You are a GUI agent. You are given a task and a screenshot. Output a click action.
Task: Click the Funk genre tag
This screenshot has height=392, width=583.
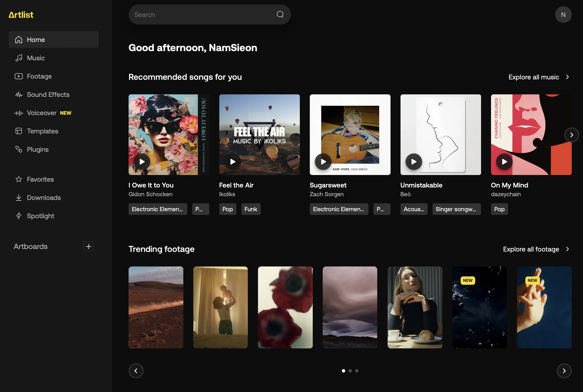(251, 209)
